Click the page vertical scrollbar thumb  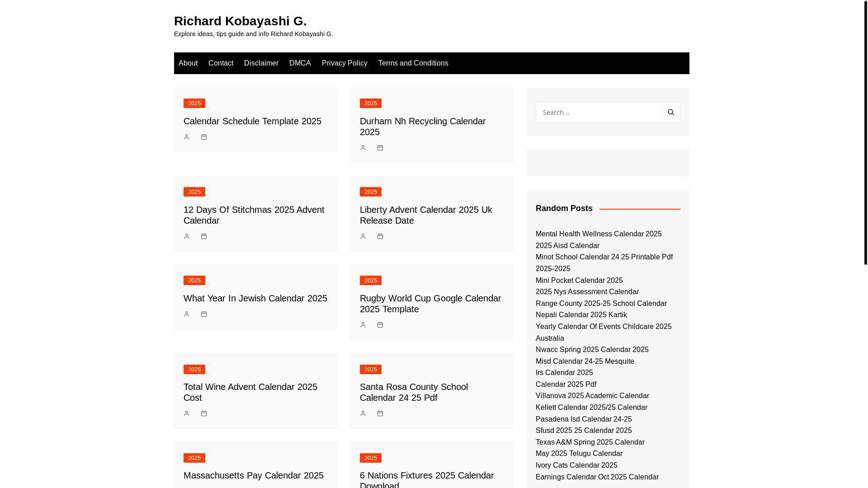click(x=865, y=132)
